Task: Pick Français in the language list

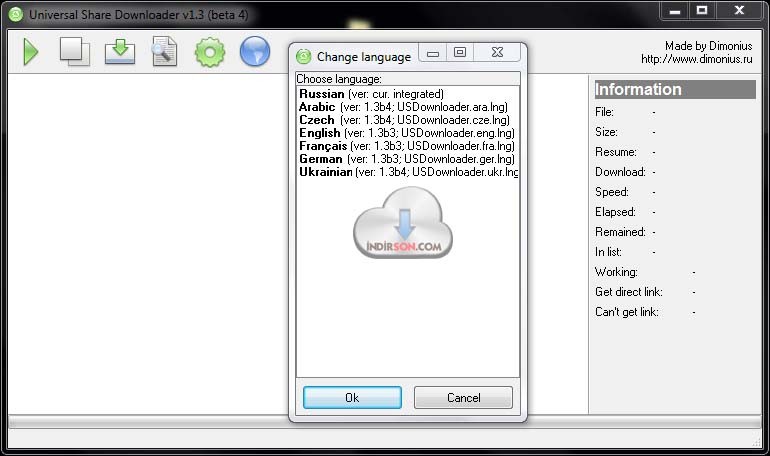Action: click(x=408, y=146)
